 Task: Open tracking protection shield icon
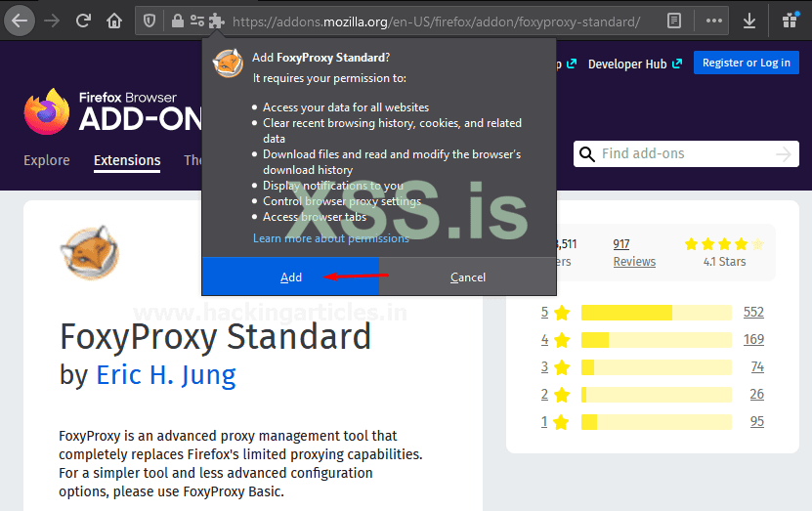click(150, 21)
